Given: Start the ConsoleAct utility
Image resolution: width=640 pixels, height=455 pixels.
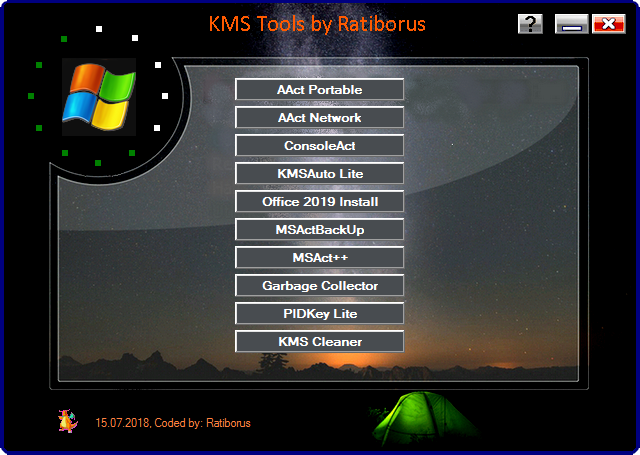Looking at the screenshot, I should click(x=319, y=146).
